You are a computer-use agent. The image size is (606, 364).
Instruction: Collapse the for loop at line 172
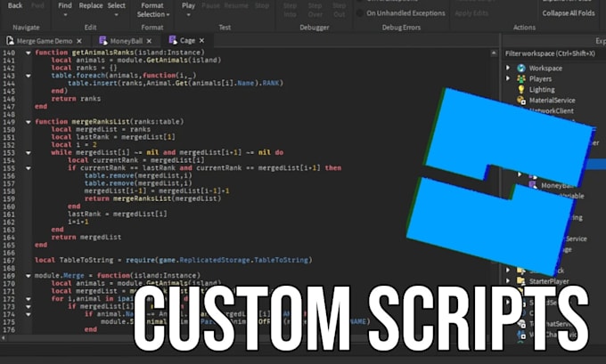(29, 299)
